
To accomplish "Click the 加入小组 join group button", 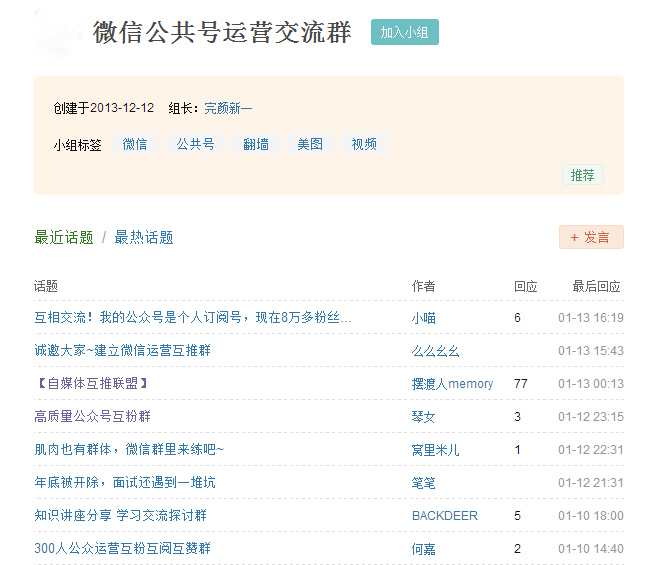I will pyautogui.click(x=404, y=32).
